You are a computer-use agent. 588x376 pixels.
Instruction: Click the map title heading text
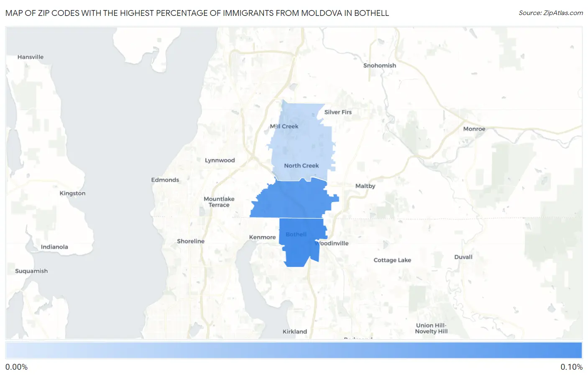click(197, 13)
